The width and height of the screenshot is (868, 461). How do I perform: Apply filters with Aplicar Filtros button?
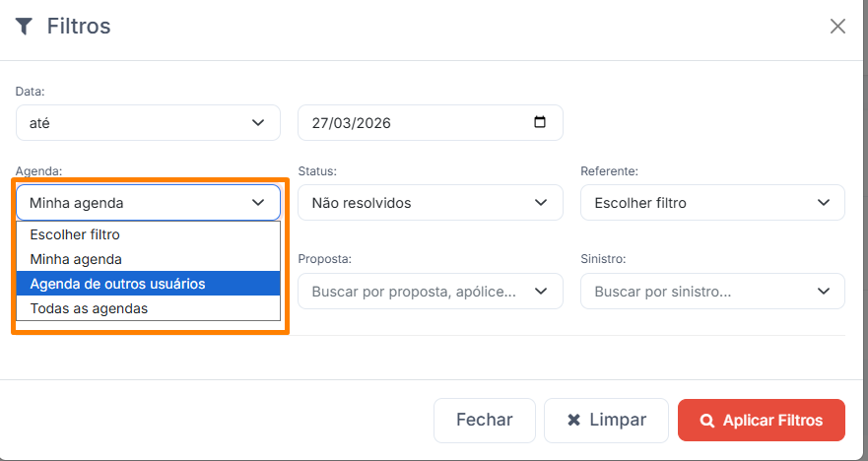762,421
